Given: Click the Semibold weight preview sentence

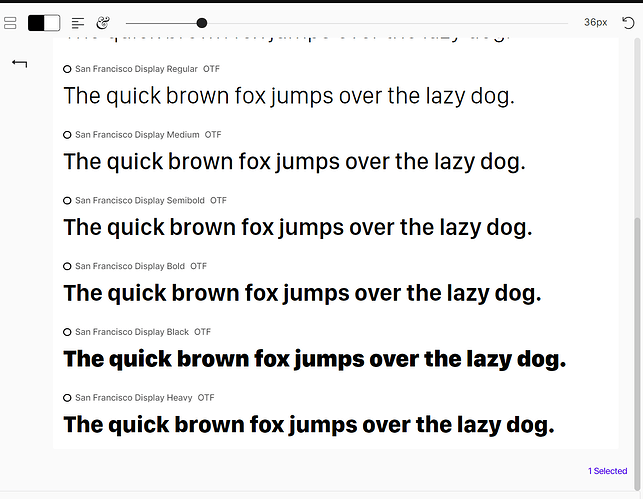Looking at the screenshot, I should point(298,228).
